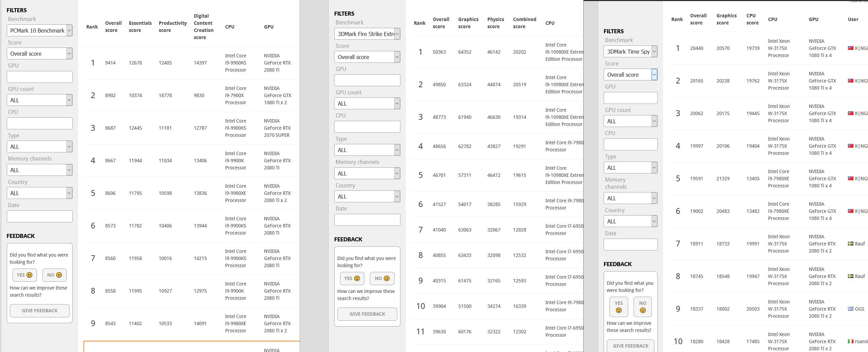Expand Country dropdown in Fire Strike filters
Viewport: 868px width, 352px height.
click(x=367, y=197)
